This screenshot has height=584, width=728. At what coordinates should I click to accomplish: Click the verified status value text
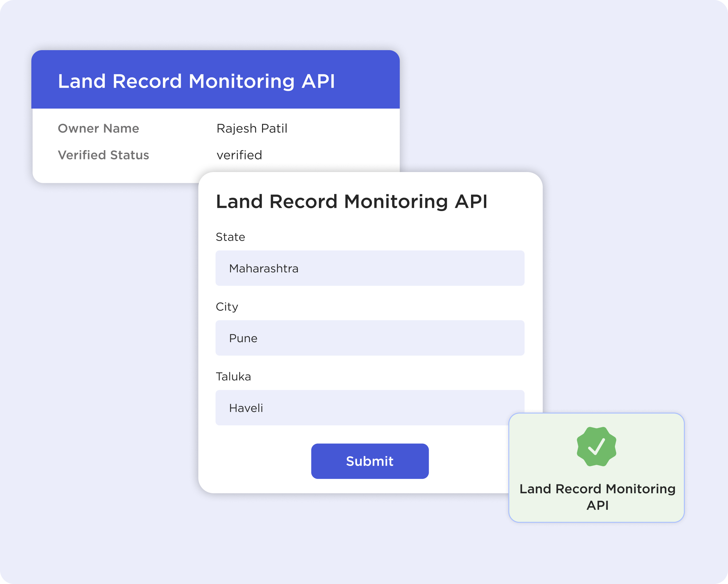coord(239,155)
